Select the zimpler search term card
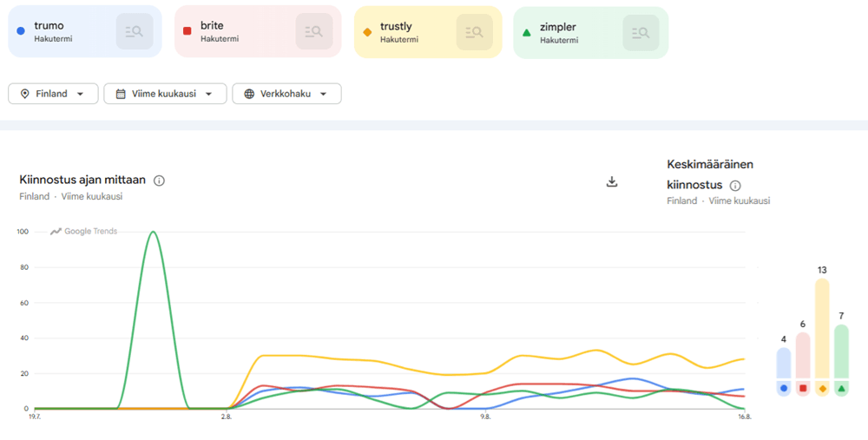The height and width of the screenshot is (440, 868). [590, 33]
